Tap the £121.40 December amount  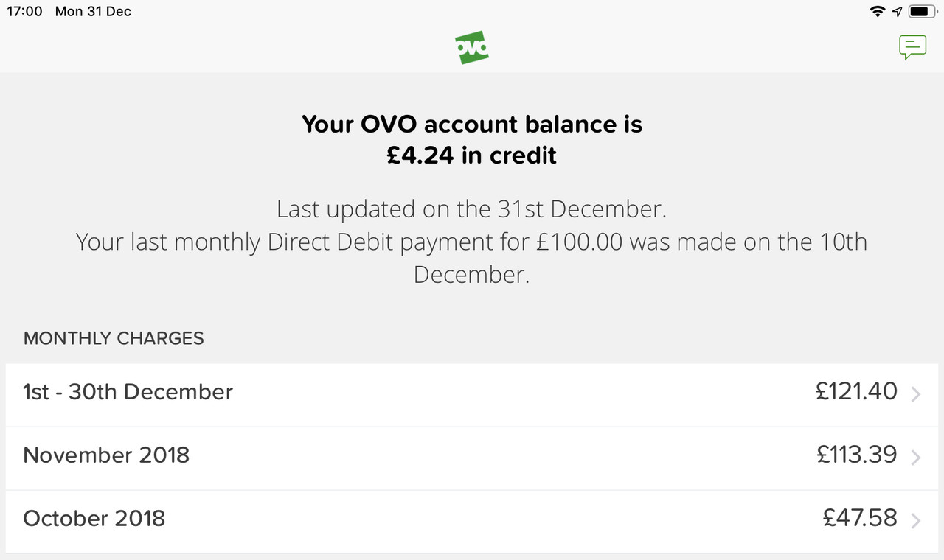856,391
